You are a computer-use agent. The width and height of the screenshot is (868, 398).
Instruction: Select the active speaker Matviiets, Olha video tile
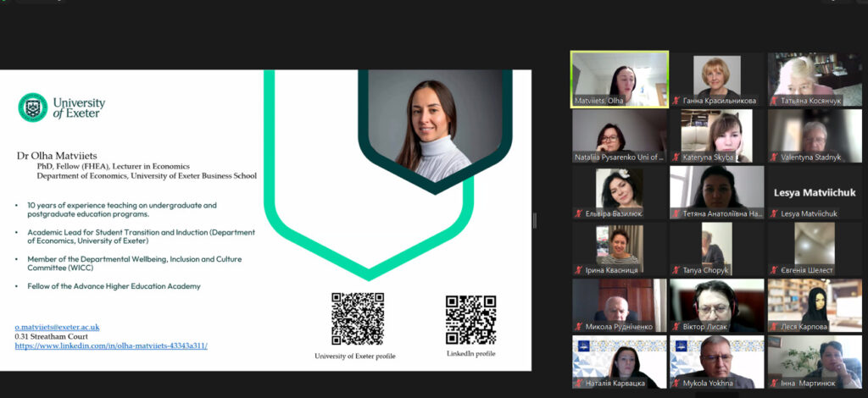point(620,79)
